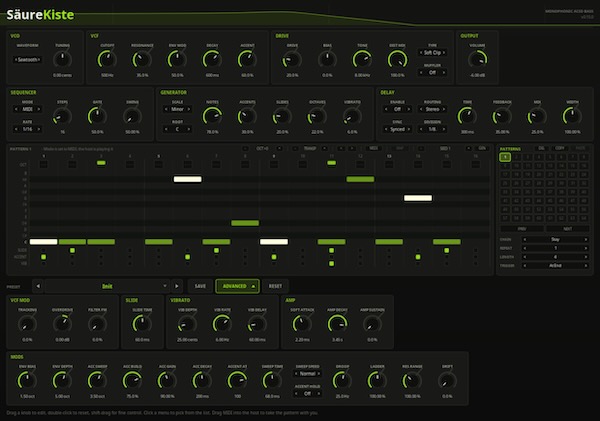Open the Stereo routing selector
Image resolution: width=600 pixels, height=421 pixels.
[432, 109]
